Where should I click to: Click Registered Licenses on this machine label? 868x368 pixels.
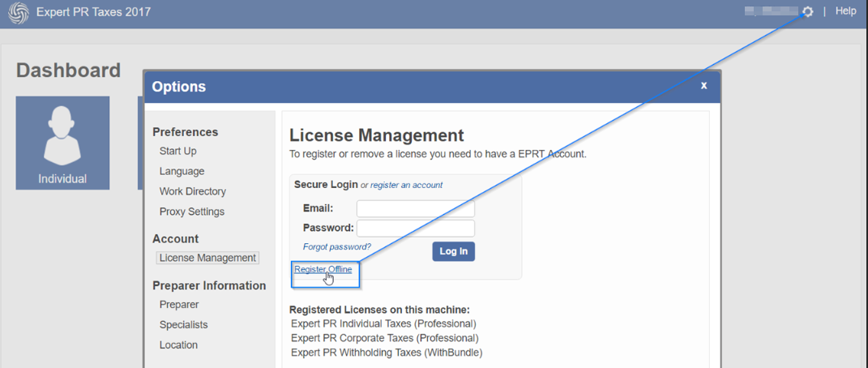pos(380,310)
